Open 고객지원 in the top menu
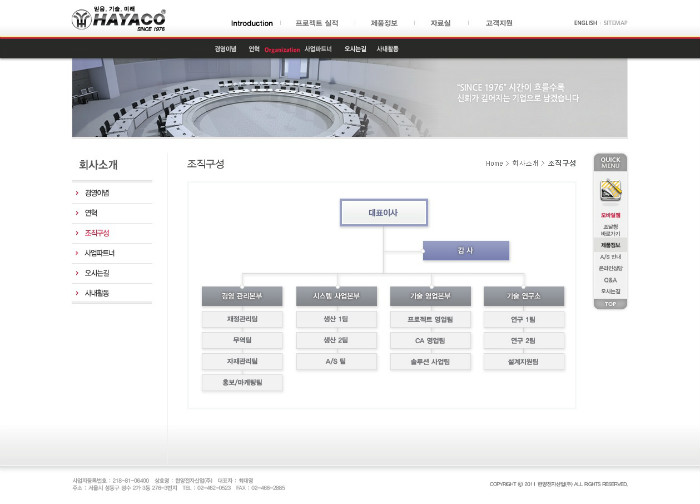 (x=499, y=23)
